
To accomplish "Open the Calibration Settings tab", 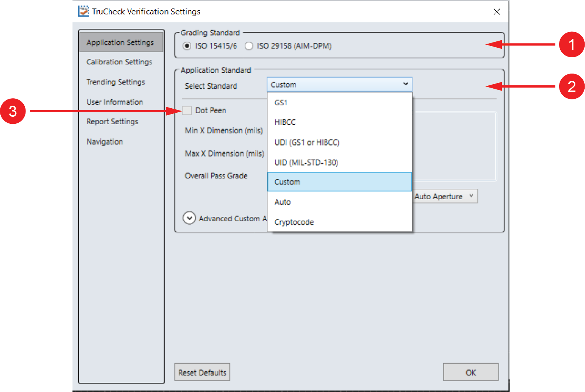I will [119, 62].
